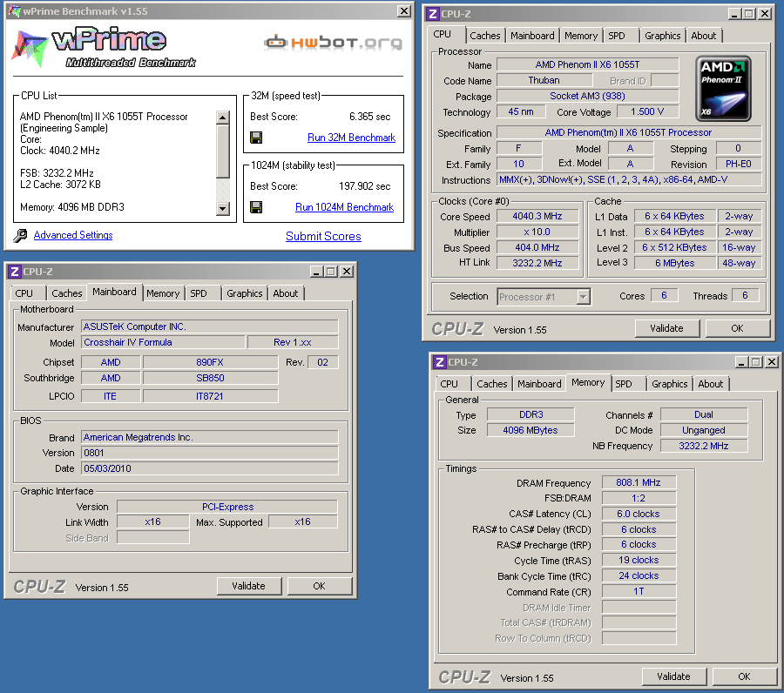Open About tab in the Mainboard CPU-Z window
The width and height of the screenshot is (784, 693).
[286, 293]
